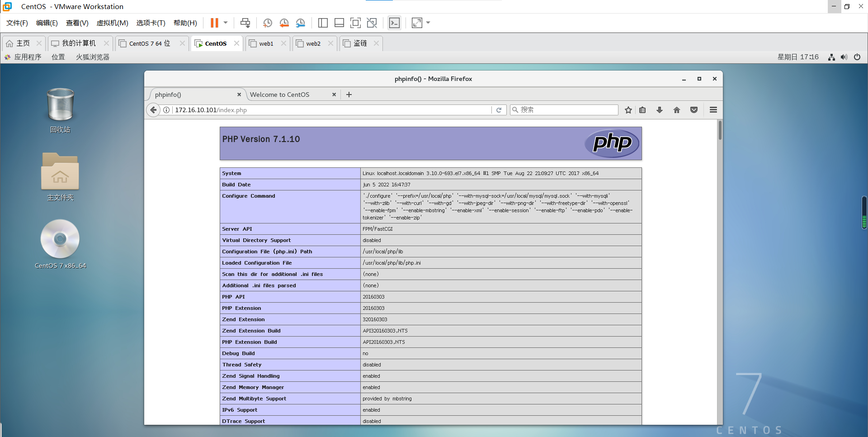Close the 盗链 tab
868x437 pixels.
click(x=376, y=43)
